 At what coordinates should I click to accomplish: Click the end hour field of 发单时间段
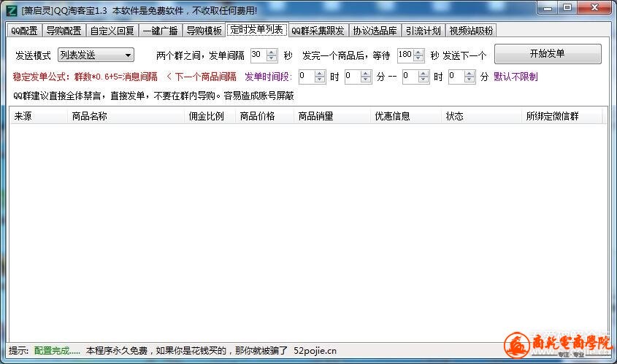pyautogui.click(x=410, y=77)
